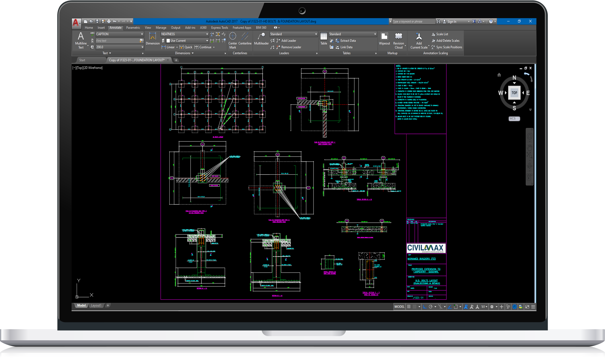Click the keyword search input field
Image resolution: width=605 pixels, height=364 pixels.
(413, 21)
